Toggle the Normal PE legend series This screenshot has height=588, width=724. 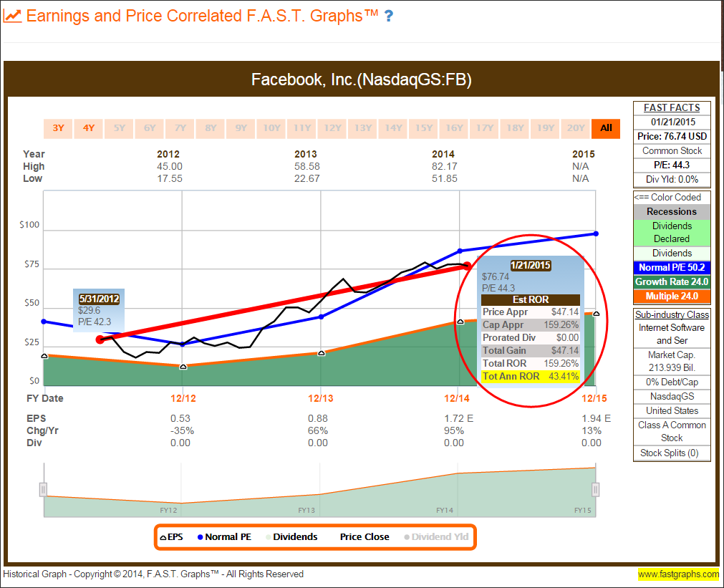pos(224,536)
